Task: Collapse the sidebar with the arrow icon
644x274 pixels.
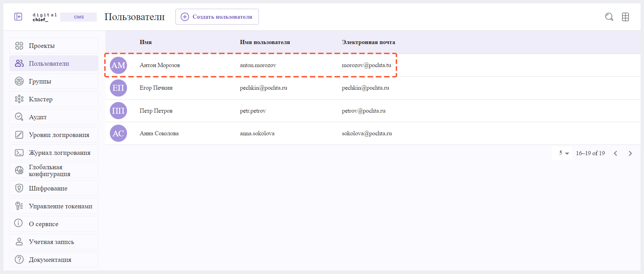Action: pyautogui.click(x=18, y=17)
